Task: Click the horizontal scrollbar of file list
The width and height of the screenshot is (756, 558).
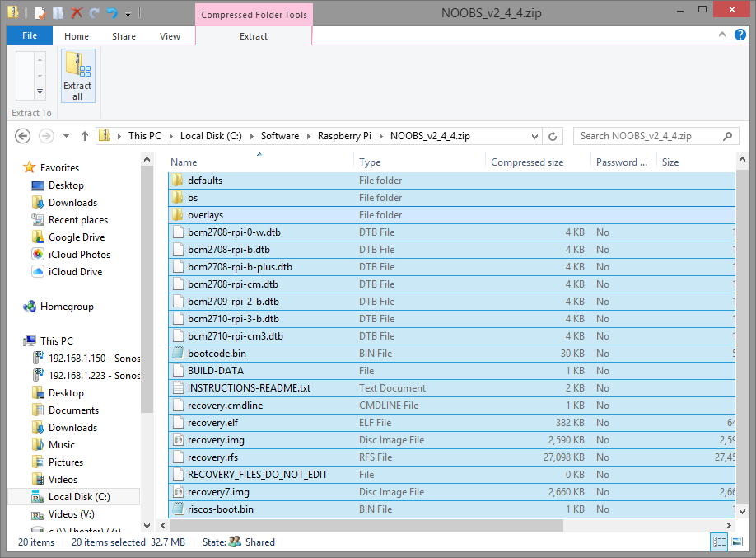Action: point(366,525)
